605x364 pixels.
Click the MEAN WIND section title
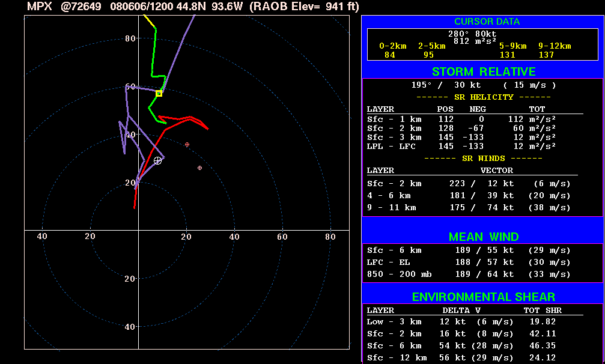coord(483,237)
